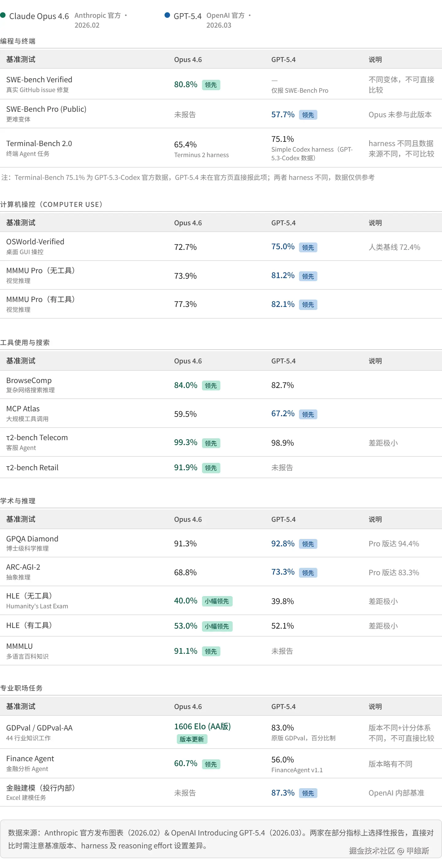442x868 pixels.
Task: Click the 领先 badge beside 75.0% OSWorld score
Action: (308, 247)
